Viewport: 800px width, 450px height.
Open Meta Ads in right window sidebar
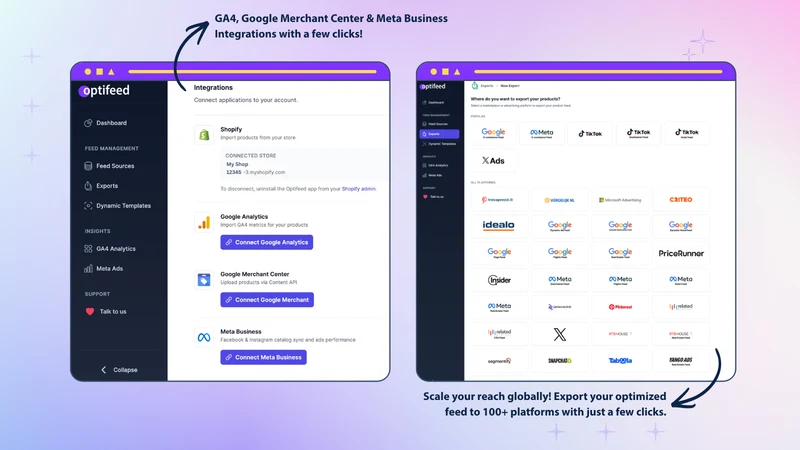(433, 175)
